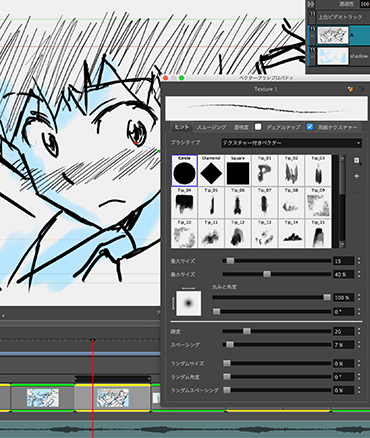This screenshot has width=370, height=438.
Task: Click the 最小サイズ slider handle
Action: (267, 274)
